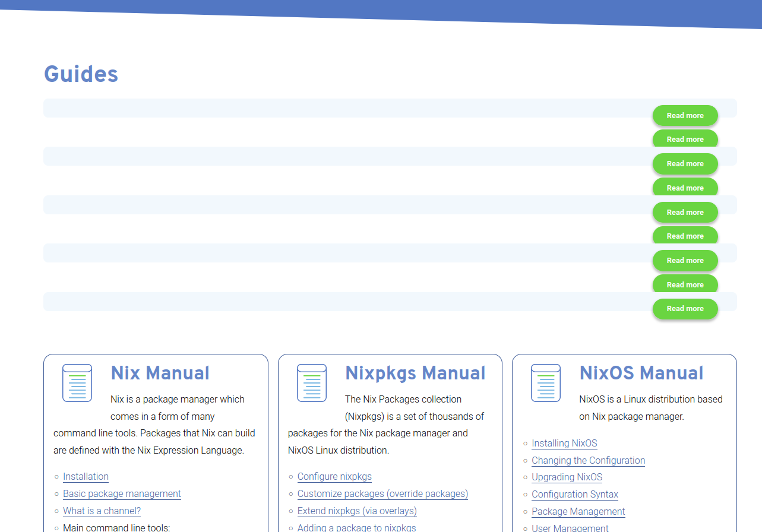
Task: Open the What is a channel? link
Action: (x=102, y=511)
